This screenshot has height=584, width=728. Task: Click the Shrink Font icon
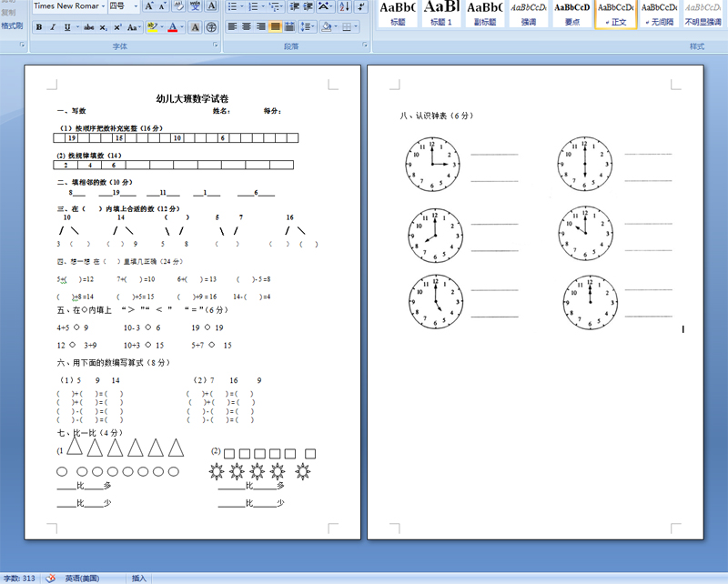[x=163, y=6]
